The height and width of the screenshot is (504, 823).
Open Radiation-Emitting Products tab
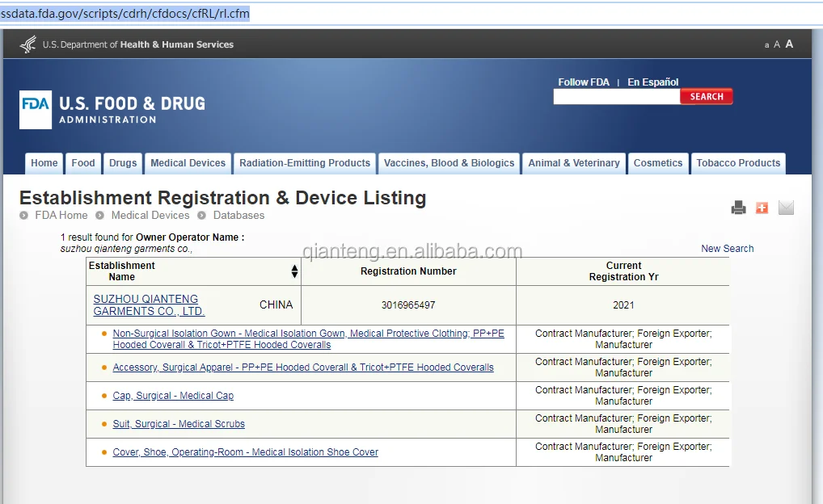[x=305, y=163]
